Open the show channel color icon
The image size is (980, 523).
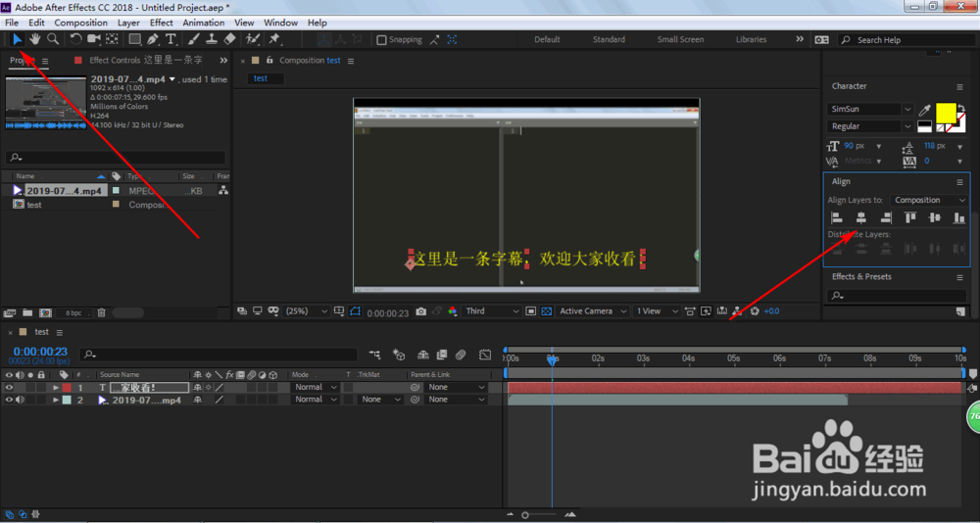coord(453,311)
